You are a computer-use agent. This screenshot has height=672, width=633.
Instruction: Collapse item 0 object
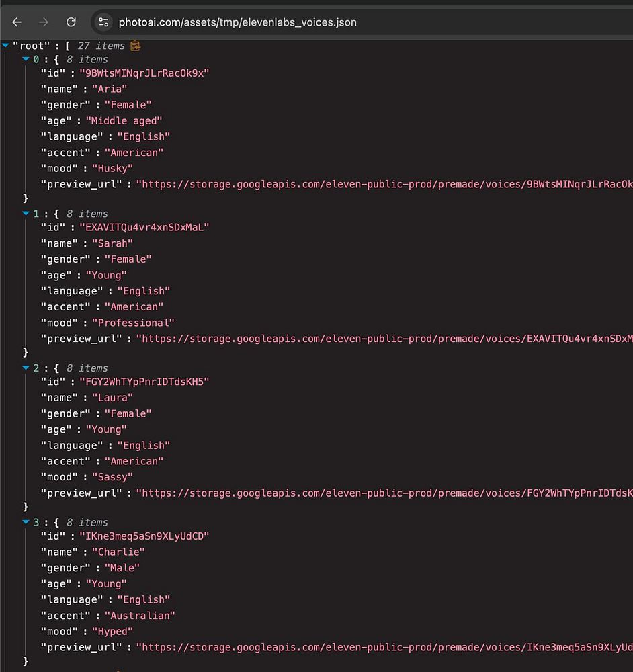[26, 60]
